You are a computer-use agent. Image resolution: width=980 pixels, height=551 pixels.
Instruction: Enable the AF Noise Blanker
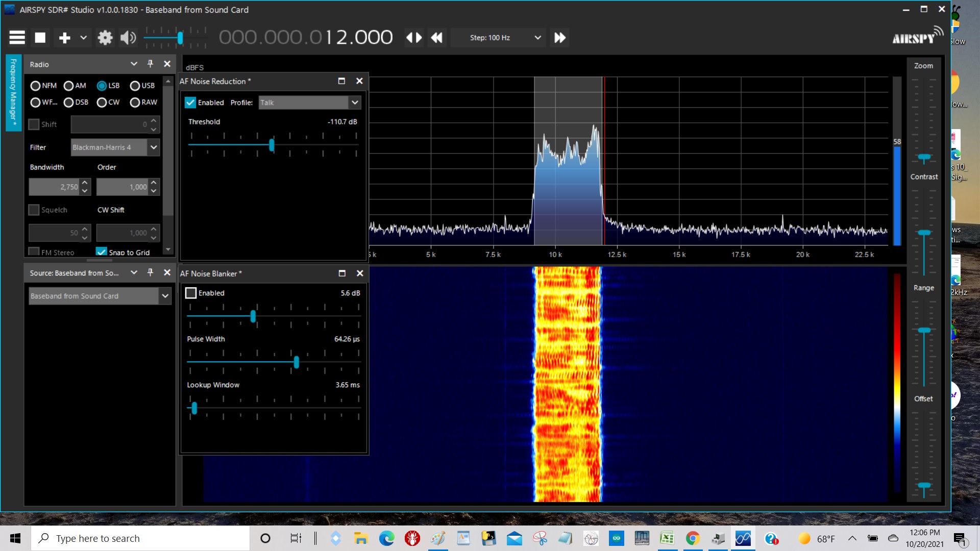point(191,293)
